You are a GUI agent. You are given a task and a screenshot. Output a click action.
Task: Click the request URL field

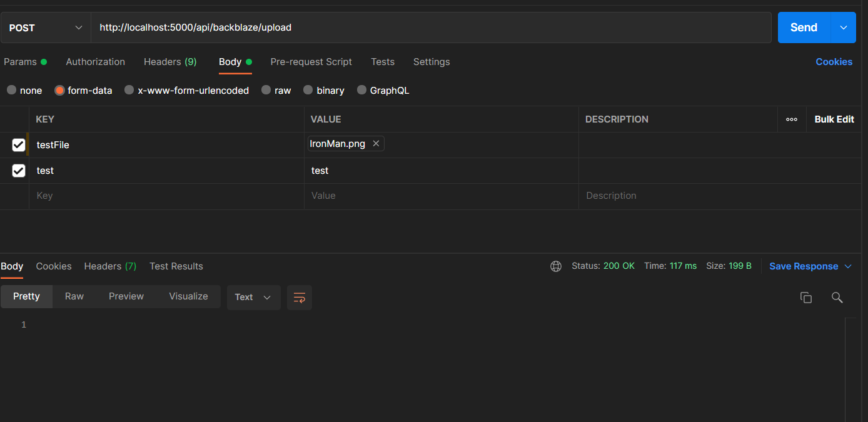coord(431,28)
